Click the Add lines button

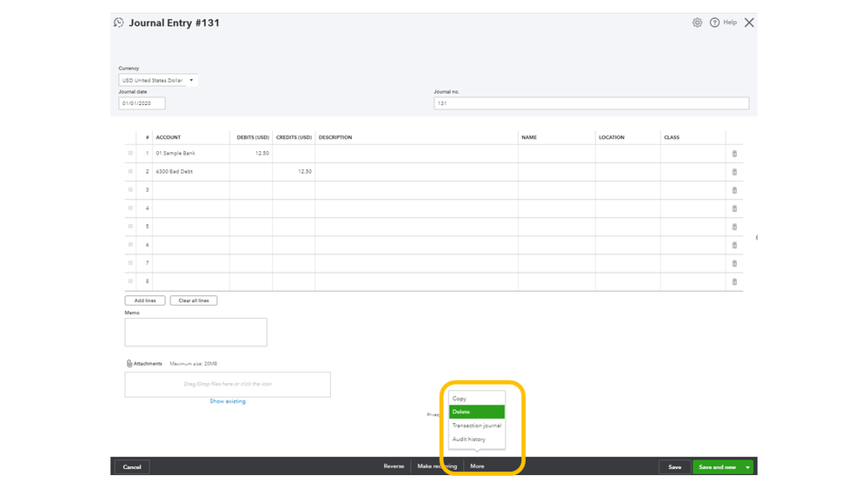click(145, 300)
